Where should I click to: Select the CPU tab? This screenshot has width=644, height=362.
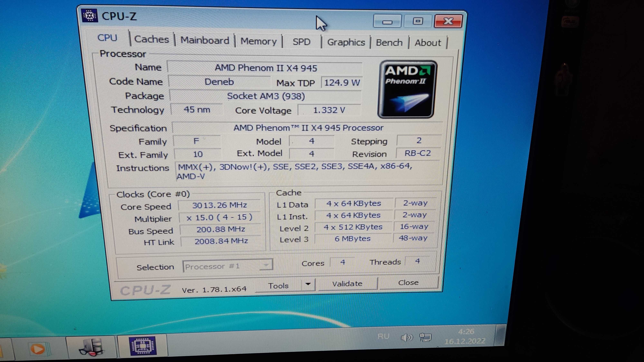107,38
